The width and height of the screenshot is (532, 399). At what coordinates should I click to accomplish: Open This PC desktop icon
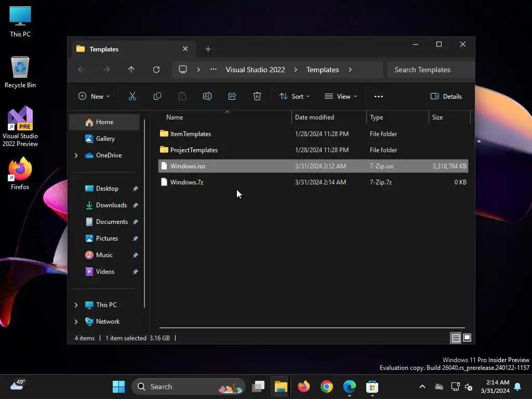click(x=20, y=21)
